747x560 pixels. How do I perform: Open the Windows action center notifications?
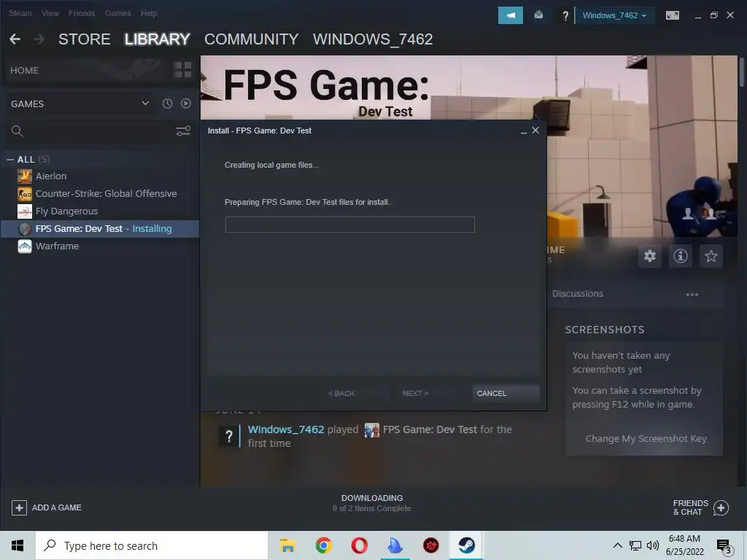point(724,545)
